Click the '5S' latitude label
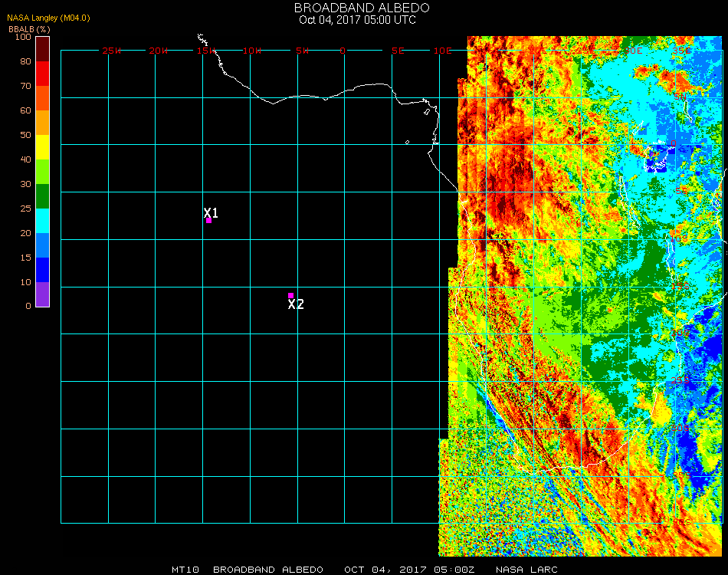This screenshot has width=728, height=575. point(681,191)
